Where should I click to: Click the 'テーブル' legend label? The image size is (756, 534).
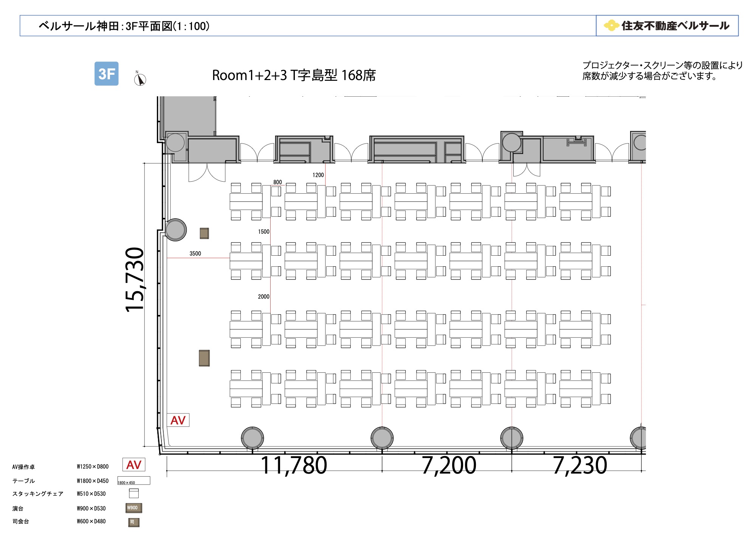[x=23, y=481]
